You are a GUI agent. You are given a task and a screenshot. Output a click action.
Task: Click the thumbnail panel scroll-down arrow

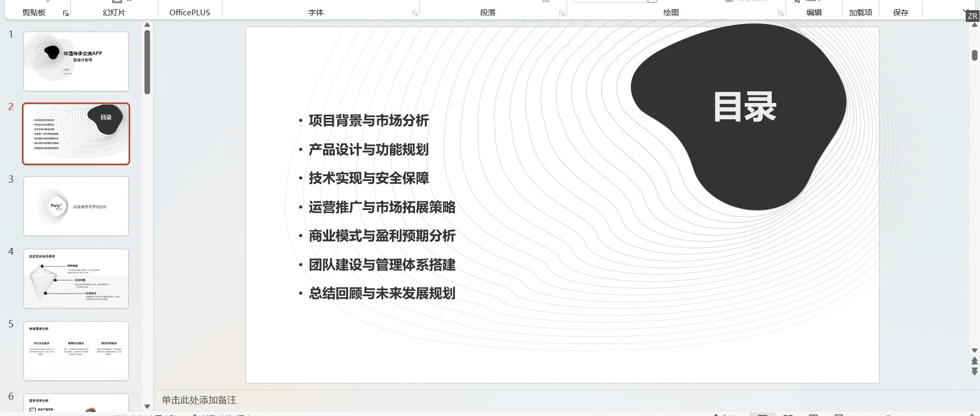pos(147,406)
